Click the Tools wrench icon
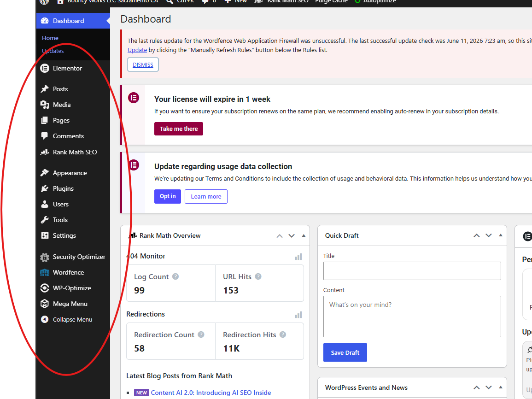Screen dimensions: 532x399 coord(45,220)
